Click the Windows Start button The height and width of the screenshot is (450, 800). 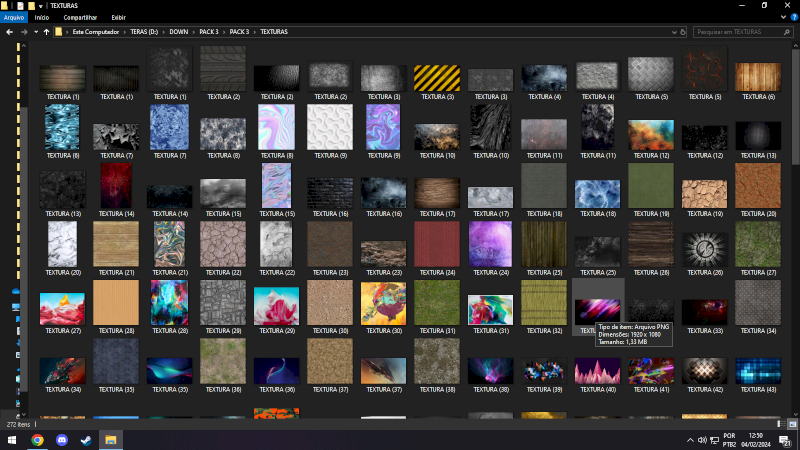(x=12, y=439)
